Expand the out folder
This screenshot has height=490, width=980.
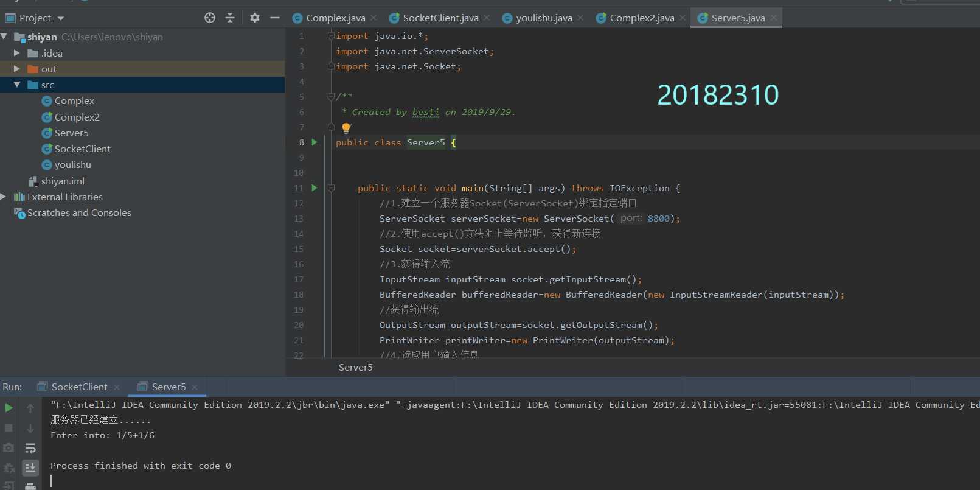[x=17, y=69]
